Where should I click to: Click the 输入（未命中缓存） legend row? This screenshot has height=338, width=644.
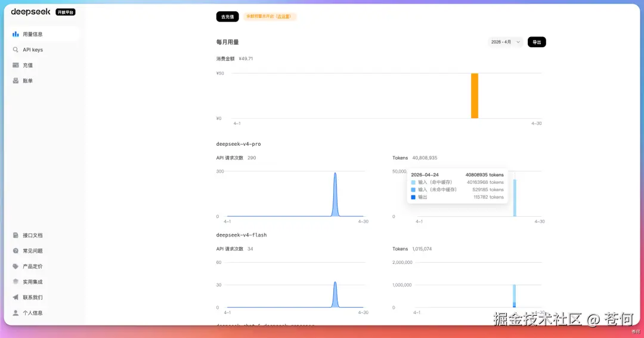pos(457,189)
